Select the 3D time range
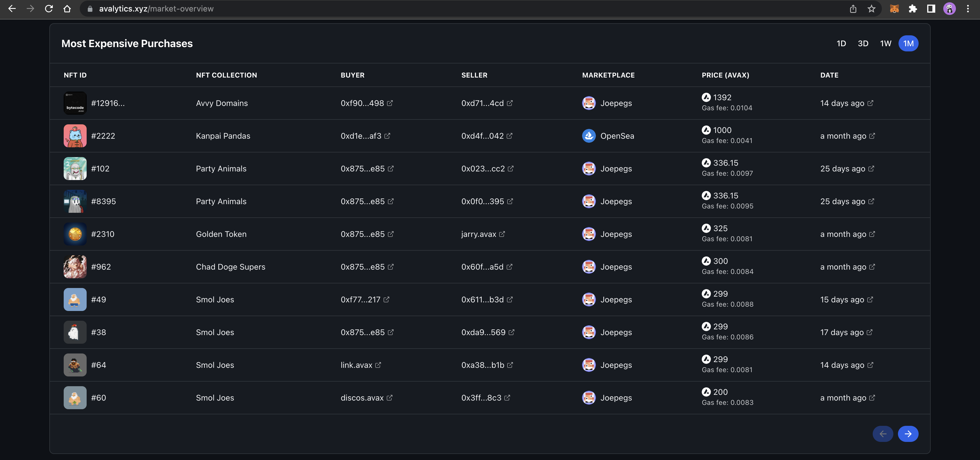This screenshot has height=460, width=980. point(863,43)
